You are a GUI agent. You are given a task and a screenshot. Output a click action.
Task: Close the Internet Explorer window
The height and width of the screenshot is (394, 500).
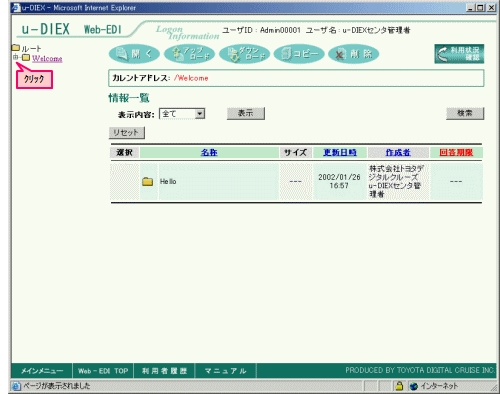point(492,7)
